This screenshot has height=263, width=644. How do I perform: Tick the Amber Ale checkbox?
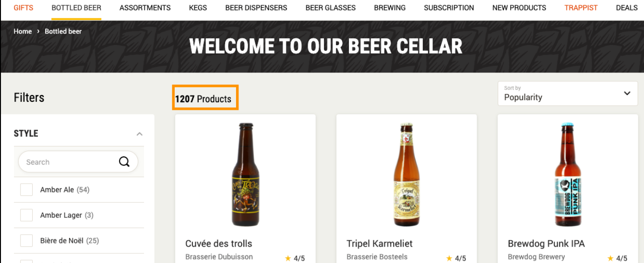pyautogui.click(x=26, y=190)
